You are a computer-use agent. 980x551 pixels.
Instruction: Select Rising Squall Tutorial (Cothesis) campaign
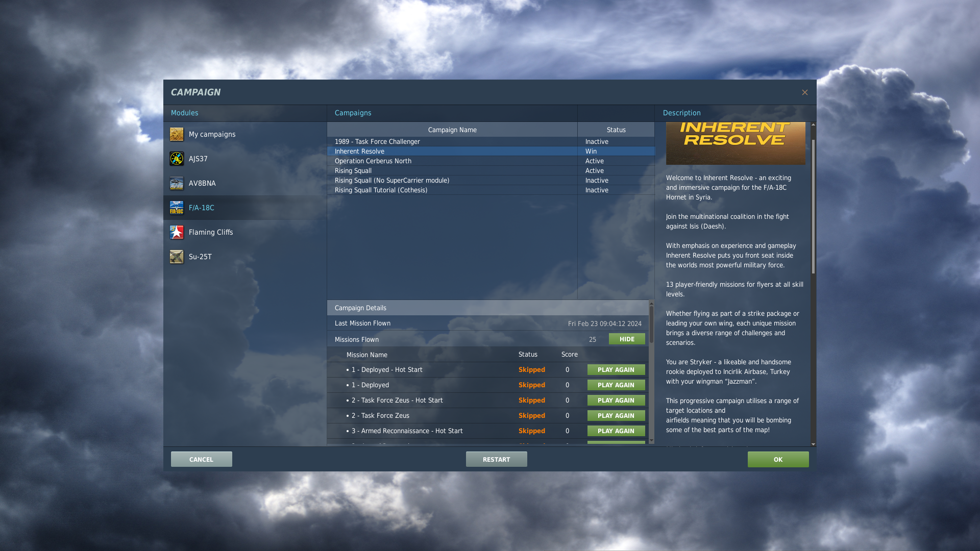point(491,190)
